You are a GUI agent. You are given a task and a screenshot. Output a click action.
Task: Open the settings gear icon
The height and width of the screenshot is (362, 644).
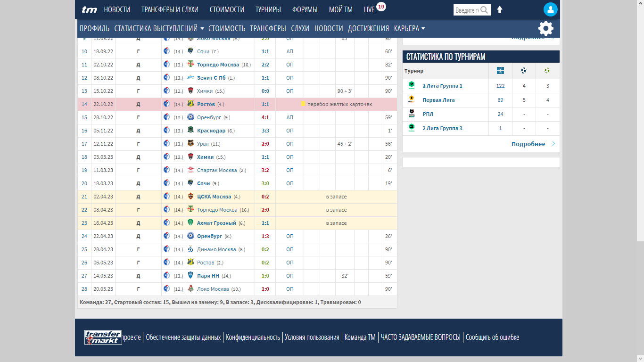[x=545, y=28]
